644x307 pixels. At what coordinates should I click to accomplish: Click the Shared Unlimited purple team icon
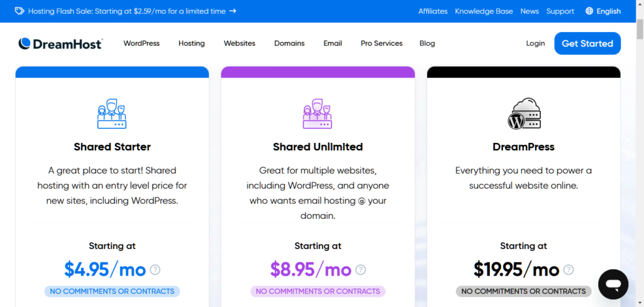(318, 114)
